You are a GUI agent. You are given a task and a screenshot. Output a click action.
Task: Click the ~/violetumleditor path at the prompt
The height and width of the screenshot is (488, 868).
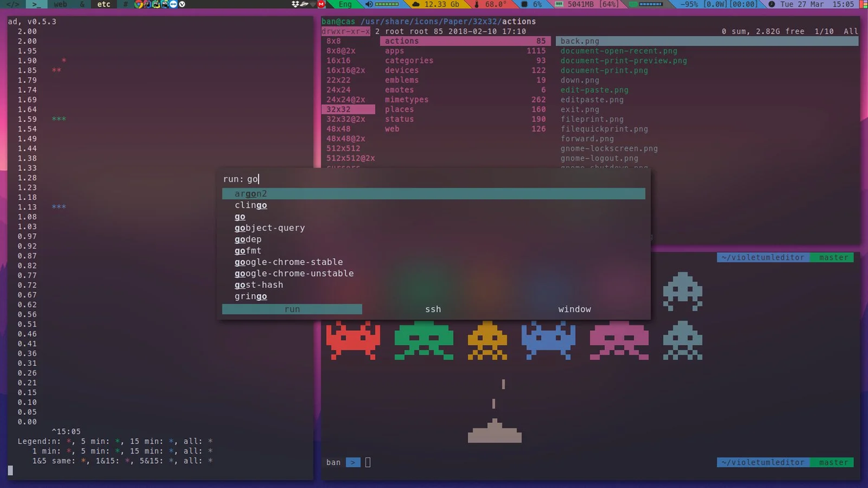click(x=763, y=462)
